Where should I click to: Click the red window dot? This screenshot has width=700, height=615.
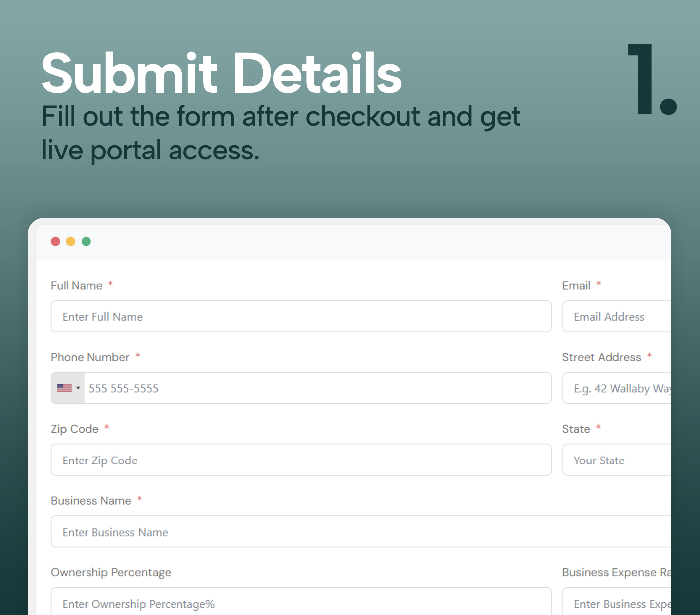pos(55,241)
